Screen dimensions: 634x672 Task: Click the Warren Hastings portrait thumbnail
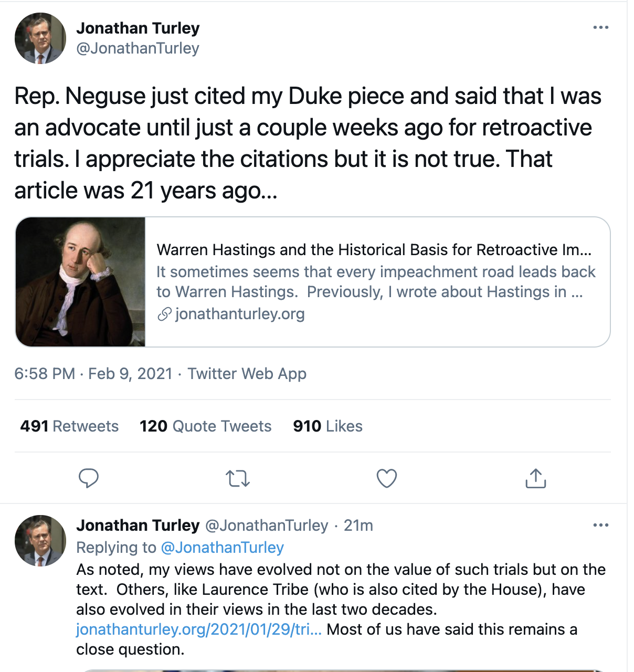(x=80, y=282)
